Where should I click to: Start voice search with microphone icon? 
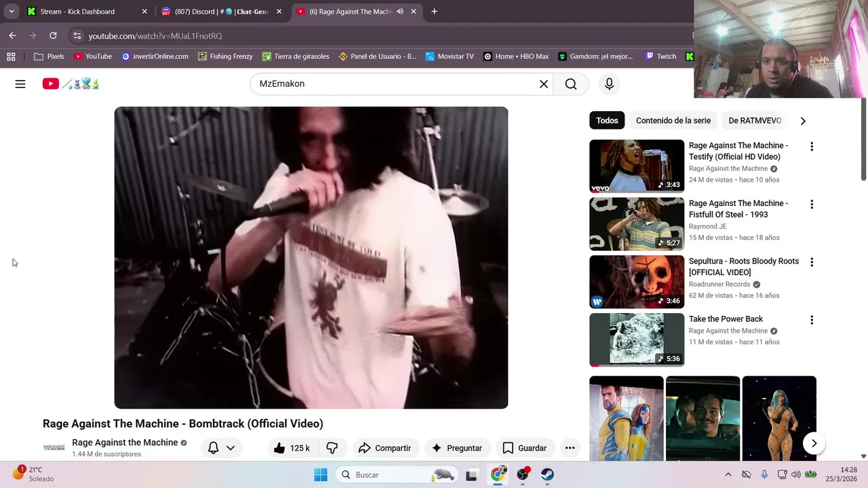coord(609,84)
